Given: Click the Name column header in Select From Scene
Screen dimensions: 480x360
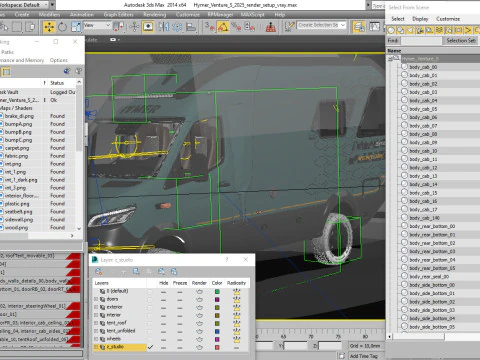Looking at the screenshot, I should [433, 51].
